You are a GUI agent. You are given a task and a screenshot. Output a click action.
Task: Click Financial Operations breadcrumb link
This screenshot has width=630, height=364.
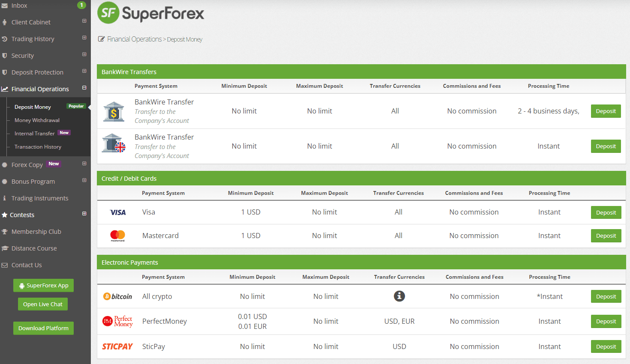(x=134, y=39)
